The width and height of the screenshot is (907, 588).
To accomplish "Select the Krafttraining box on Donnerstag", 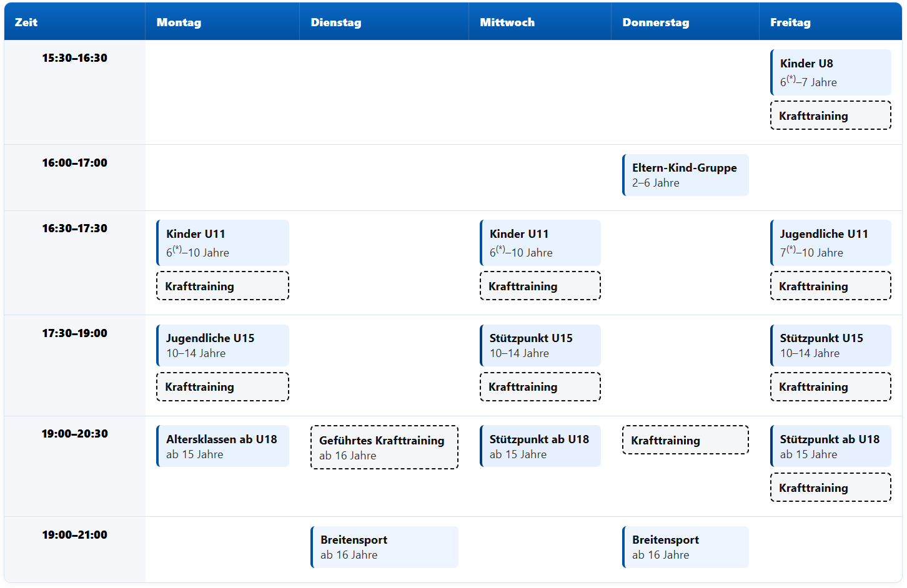I will [685, 440].
